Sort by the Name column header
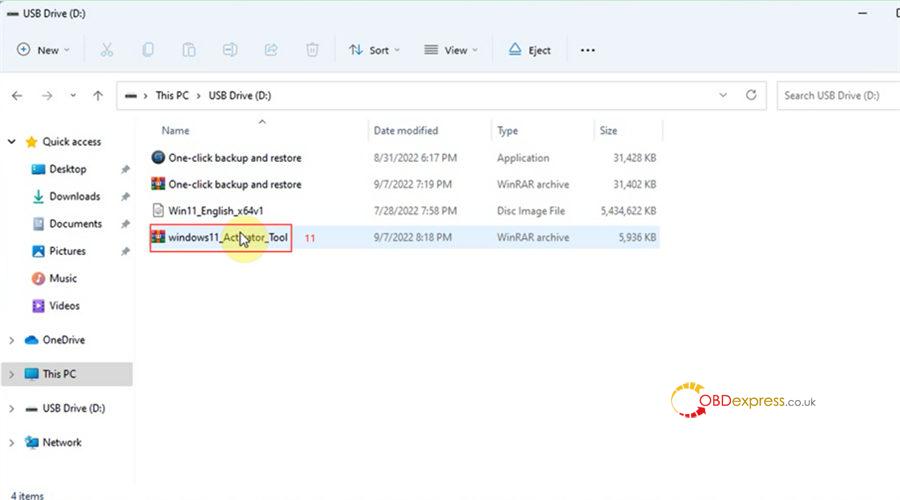 [175, 130]
